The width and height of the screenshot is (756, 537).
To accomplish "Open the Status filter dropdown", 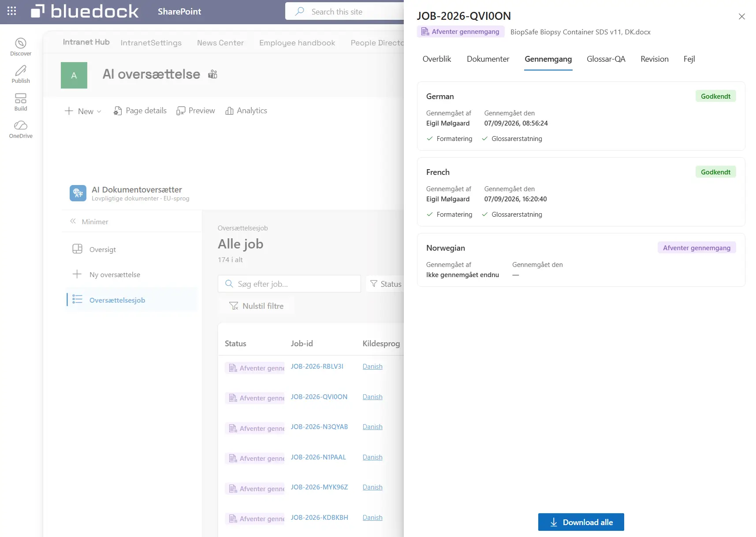I will [386, 284].
